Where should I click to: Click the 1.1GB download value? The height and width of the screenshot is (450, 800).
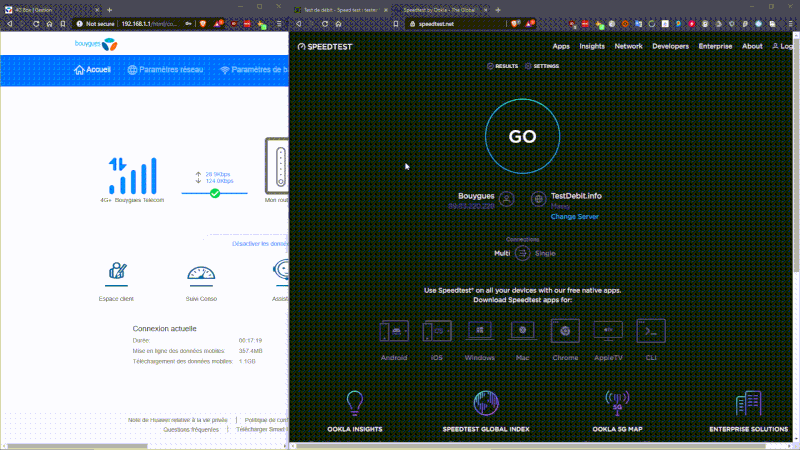point(247,361)
